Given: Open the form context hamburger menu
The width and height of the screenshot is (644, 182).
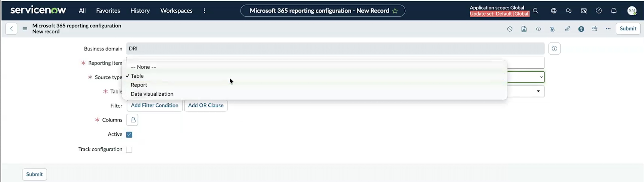Looking at the screenshot, I should [24, 29].
